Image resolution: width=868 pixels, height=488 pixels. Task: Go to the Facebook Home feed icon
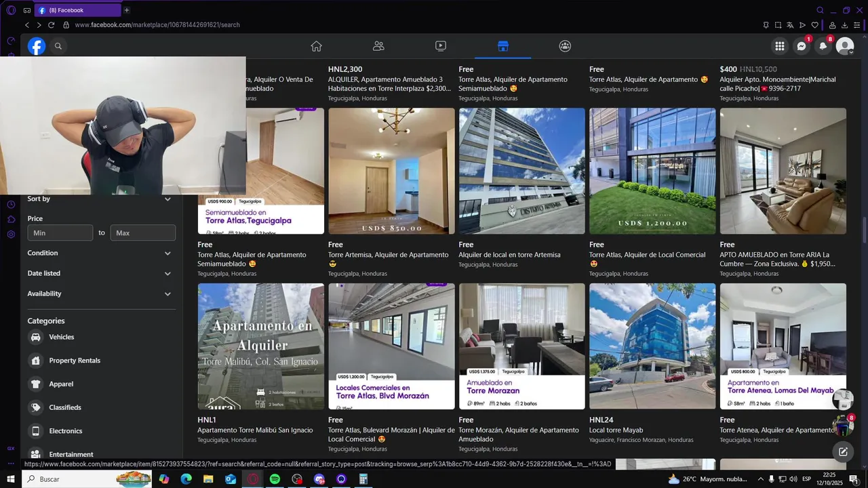pyautogui.click(x=316, y=46)
